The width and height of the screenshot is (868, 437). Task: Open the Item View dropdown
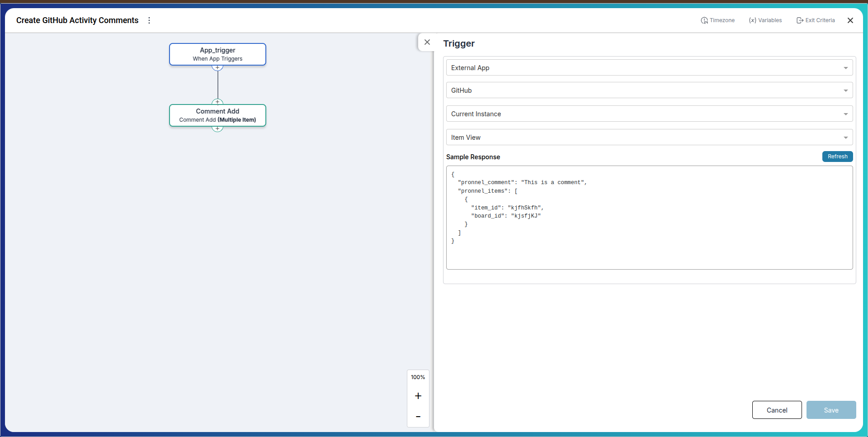649,138
